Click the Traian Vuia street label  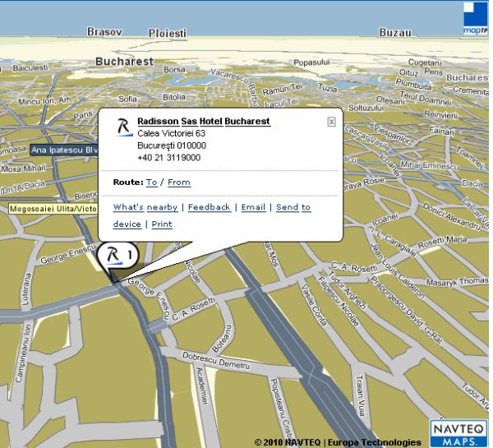361,395
